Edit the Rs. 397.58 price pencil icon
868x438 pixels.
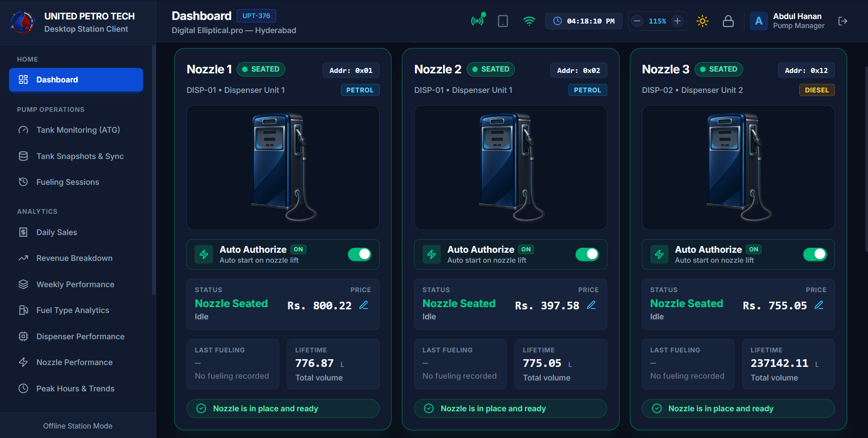pos(591,305)
